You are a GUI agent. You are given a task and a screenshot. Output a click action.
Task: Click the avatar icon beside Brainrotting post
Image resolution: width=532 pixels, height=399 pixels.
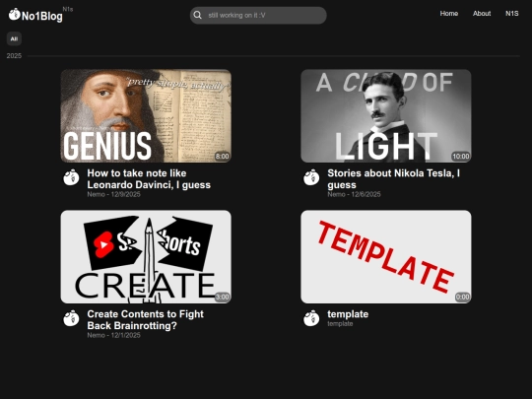(x=71, y=318)
